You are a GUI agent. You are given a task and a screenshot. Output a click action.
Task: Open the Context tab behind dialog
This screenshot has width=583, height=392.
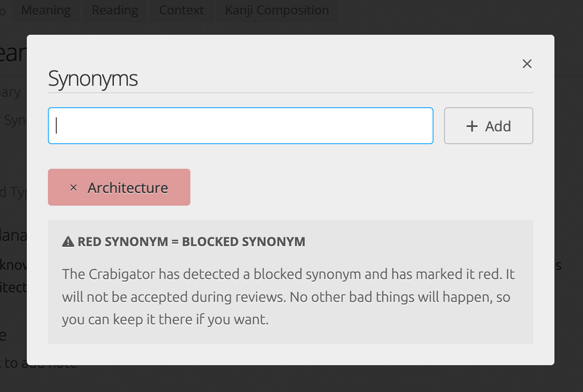tap(182, 10)
